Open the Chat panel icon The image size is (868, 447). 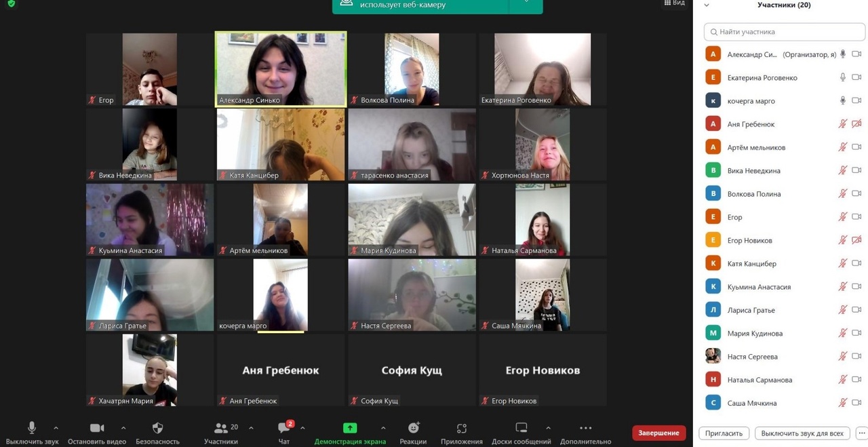(283, 428)
